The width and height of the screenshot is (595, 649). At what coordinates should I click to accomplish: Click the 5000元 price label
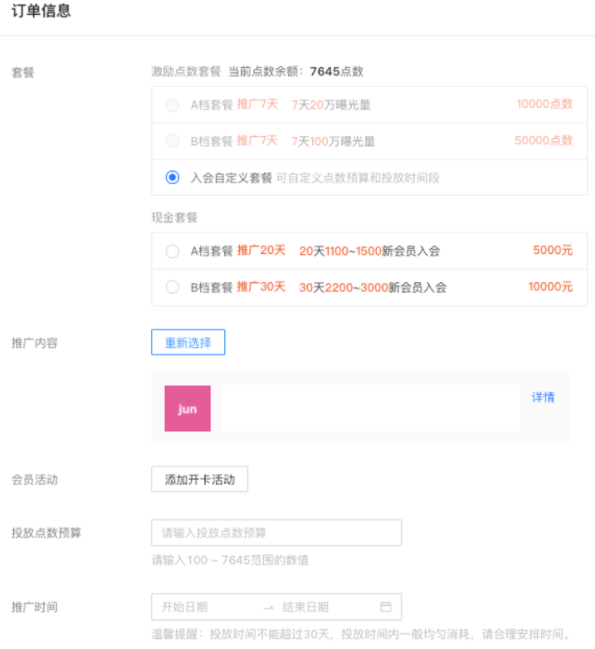553,250
